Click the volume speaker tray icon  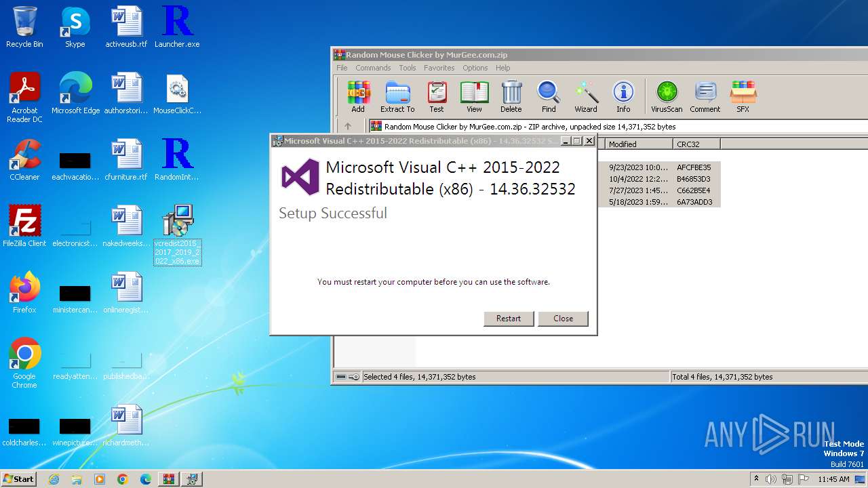point(771,479)
